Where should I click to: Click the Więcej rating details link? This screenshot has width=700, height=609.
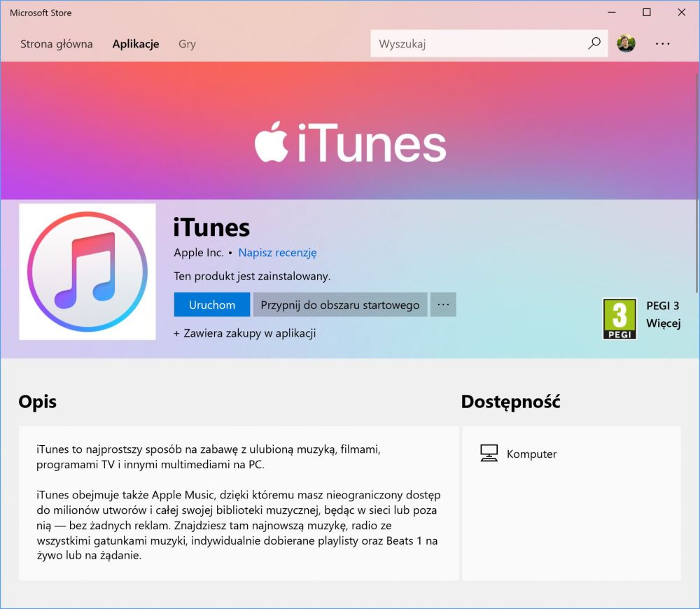point(664,323)
